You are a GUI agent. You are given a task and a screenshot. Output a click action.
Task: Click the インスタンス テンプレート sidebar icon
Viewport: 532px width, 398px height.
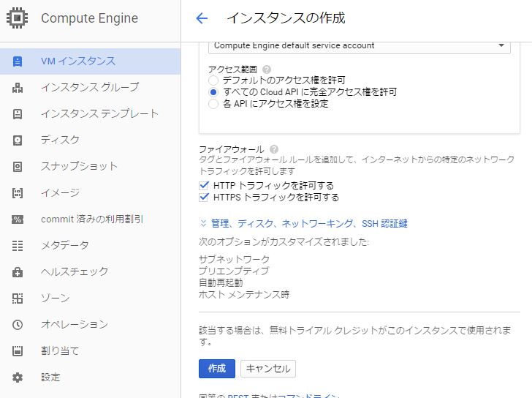[x=18, y=114]
